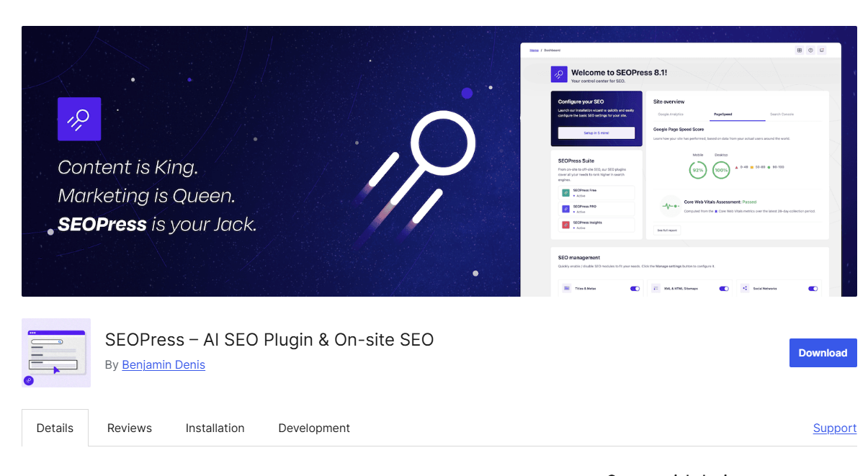
Task: Click the text Content is King.
Action: [127, 168]
